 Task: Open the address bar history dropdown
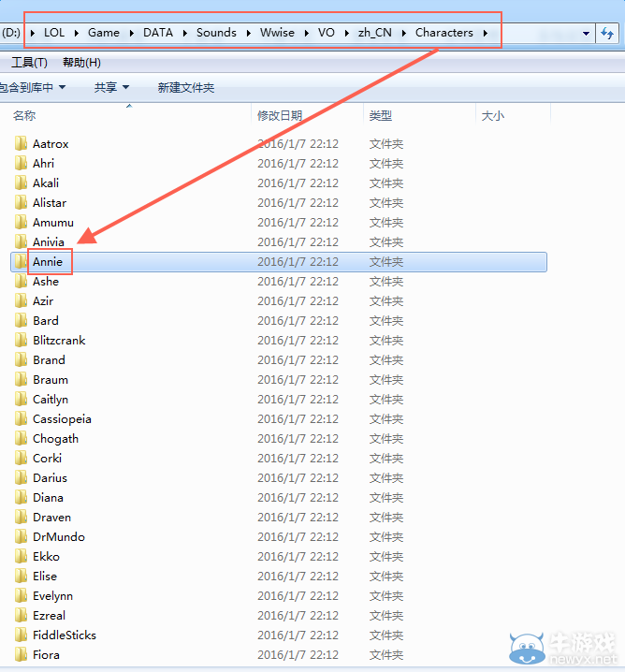586,34
